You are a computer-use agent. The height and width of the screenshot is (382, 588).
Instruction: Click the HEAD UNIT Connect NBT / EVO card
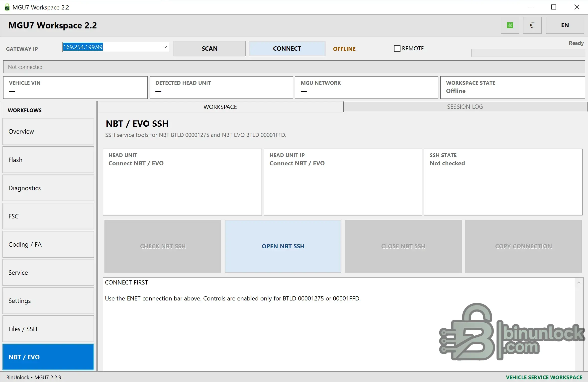point(182,182)
